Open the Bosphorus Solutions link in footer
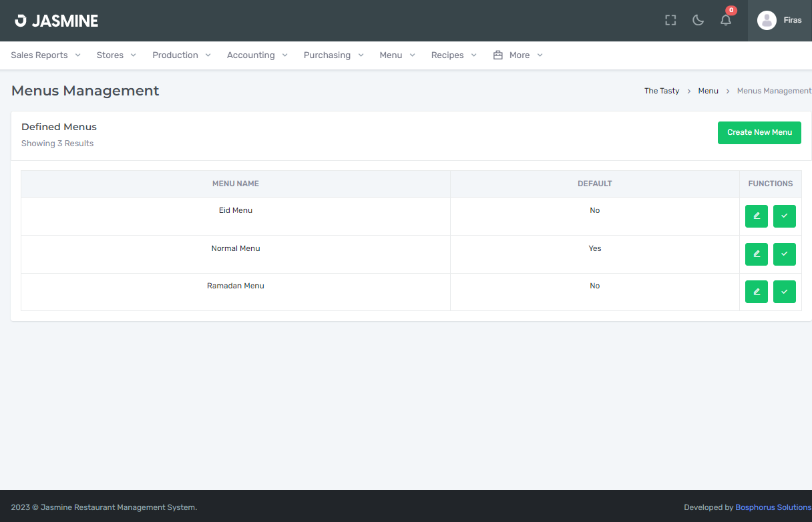The height and width of the screenshot is (522, 812). click(x=773, y=507)
